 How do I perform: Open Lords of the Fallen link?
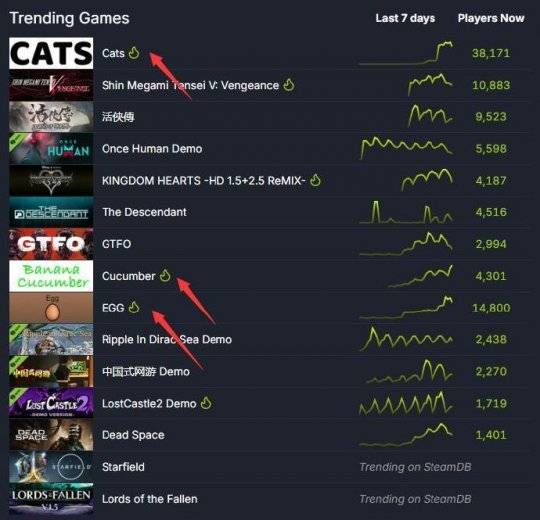tap(149, 499)
